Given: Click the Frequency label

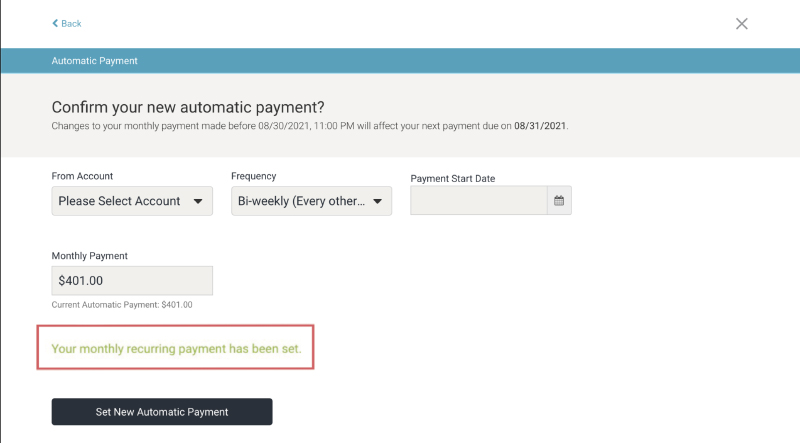Looking at the screenshot, I should [253, 176].
